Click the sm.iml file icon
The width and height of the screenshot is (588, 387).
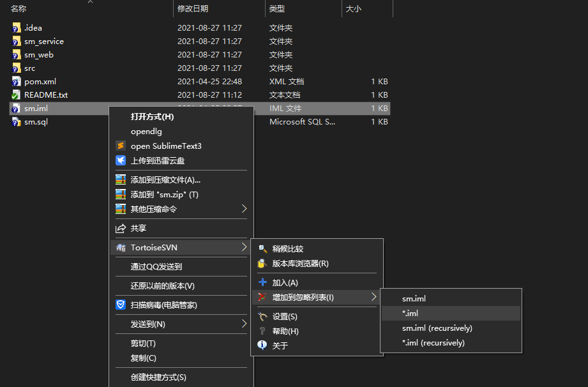[16, 109]
